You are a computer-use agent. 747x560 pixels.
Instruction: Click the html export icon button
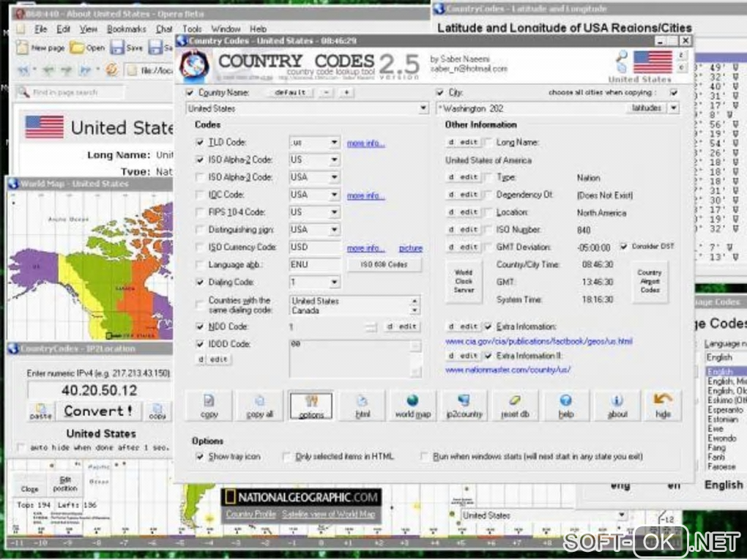pos(363,406)
